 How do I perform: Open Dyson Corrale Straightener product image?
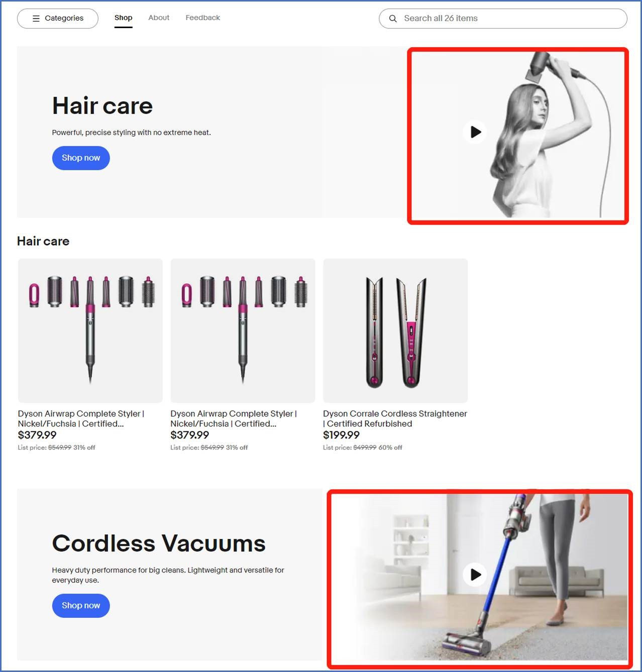click(395, 330)
